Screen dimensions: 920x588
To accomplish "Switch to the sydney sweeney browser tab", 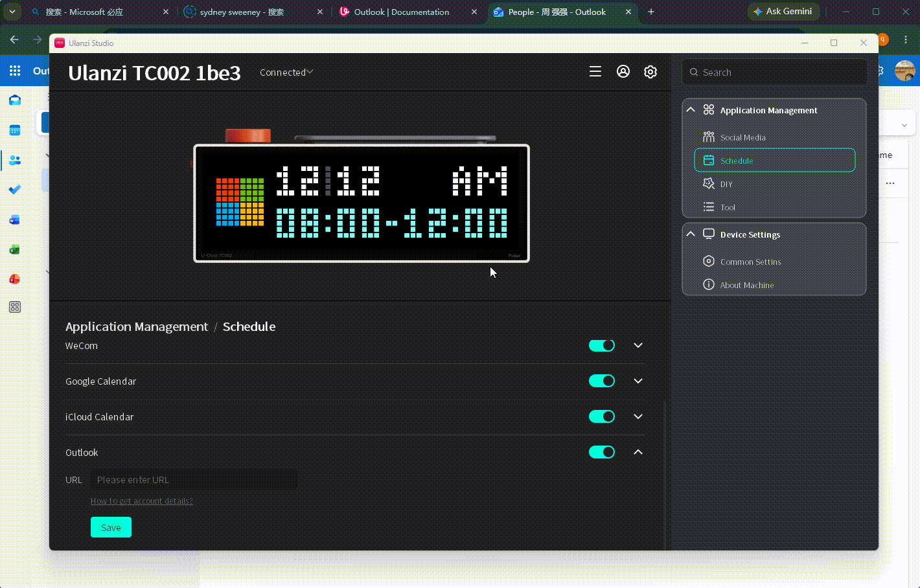I will coord(253,12).
